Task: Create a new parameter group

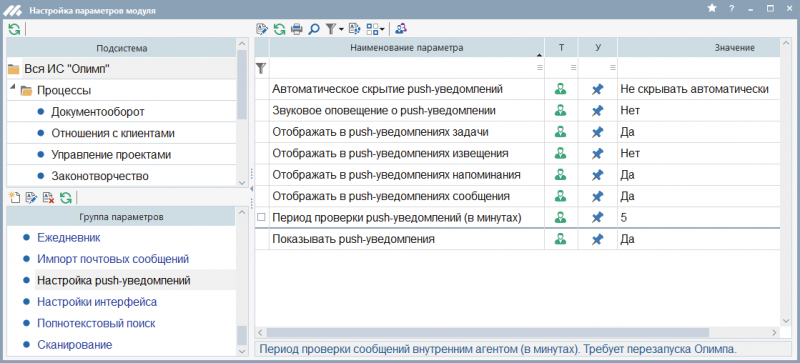Action: [14, 198]
